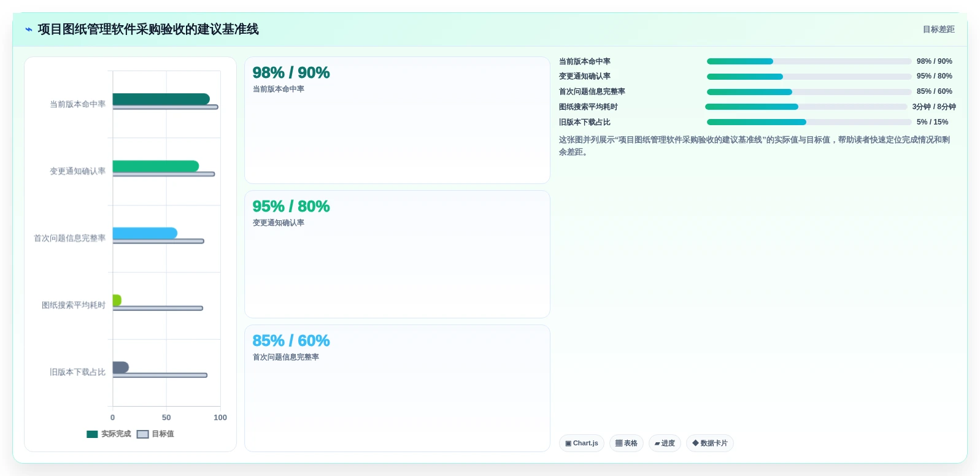Open the 85% / 60% data card
The width and height of the screenshot is (980, 476).
click(x=397, y=388)
